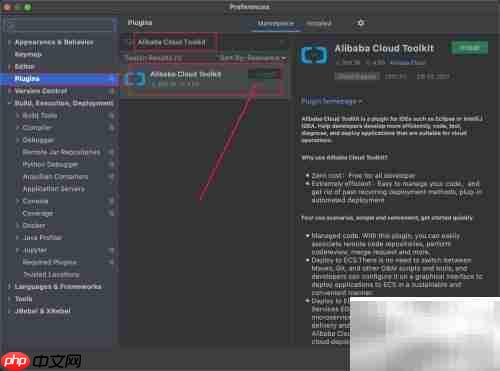Click the project-level icon beside Version Control

click(111, 91)
